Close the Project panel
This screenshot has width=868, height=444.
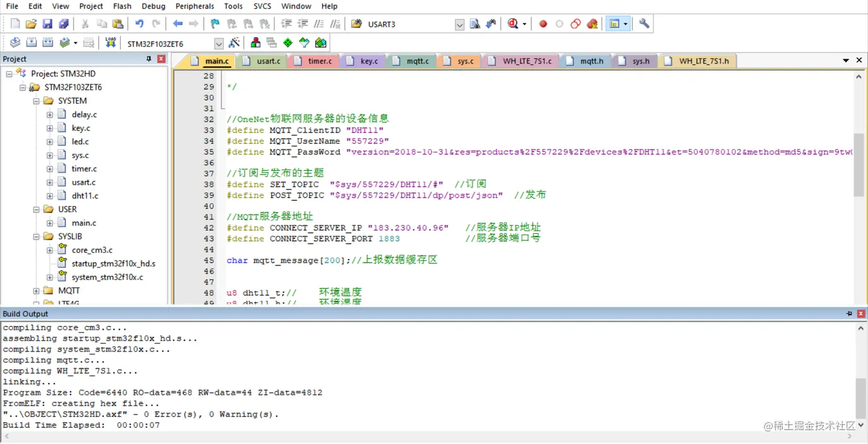tap(161, 59)
